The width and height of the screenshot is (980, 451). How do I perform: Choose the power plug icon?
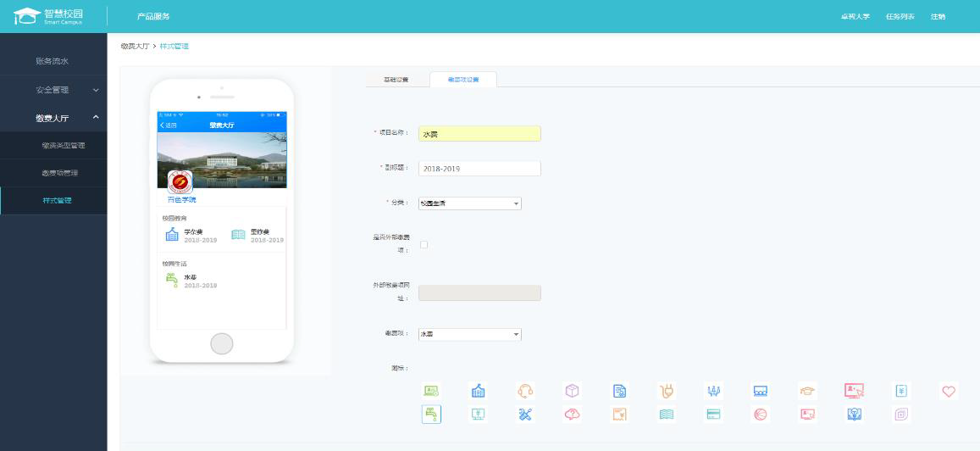pyautogui.click(x=667, y=391)
